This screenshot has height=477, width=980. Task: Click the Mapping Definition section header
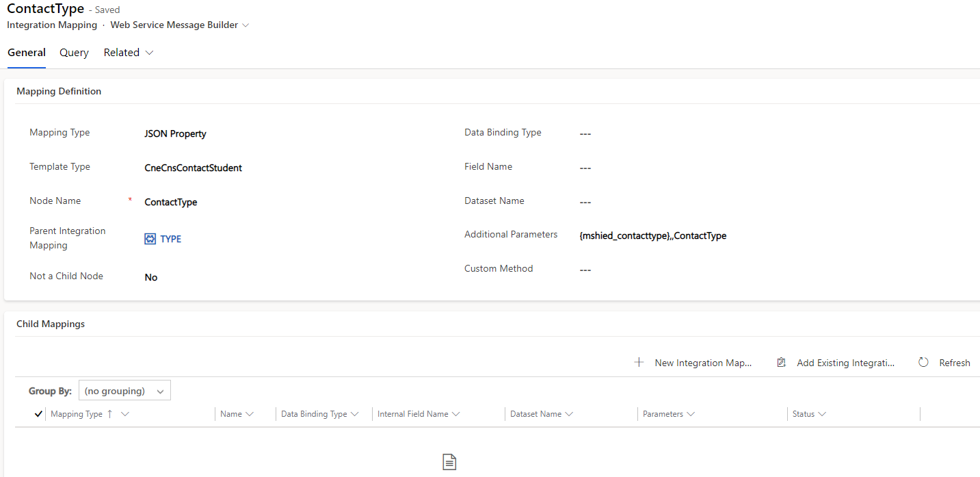pos(59,91)
